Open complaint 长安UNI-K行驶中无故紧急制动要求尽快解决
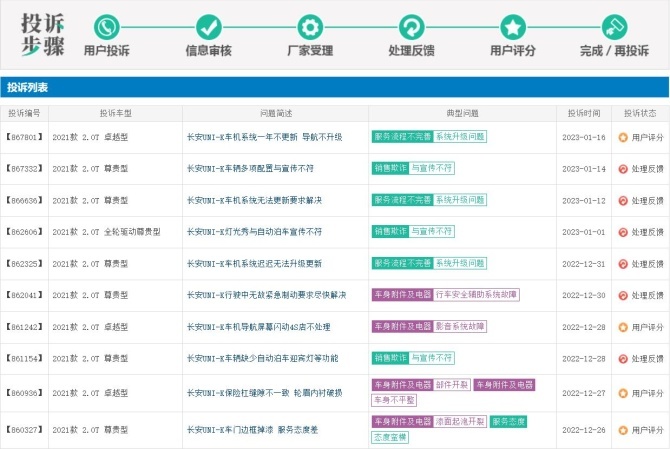Screen dimensions: 670x449 [266, 295]
